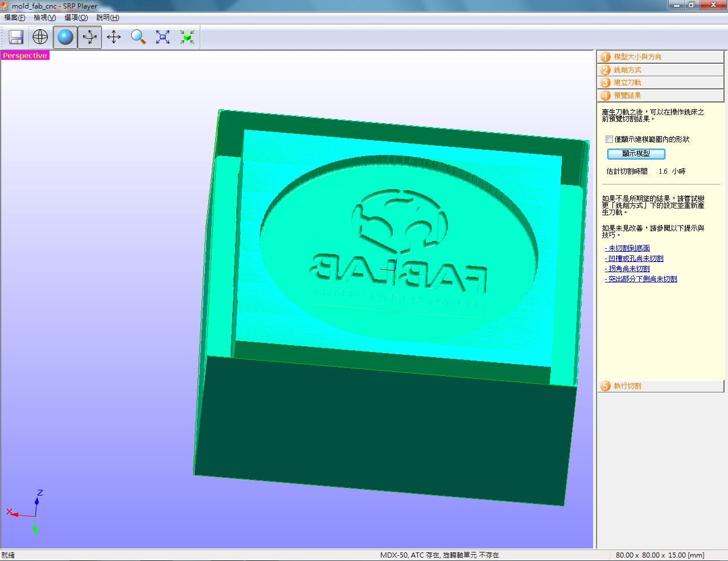Click the XYZ axis indicator in viewport
This screenshot has width=728, height=561.
(26, 512)
